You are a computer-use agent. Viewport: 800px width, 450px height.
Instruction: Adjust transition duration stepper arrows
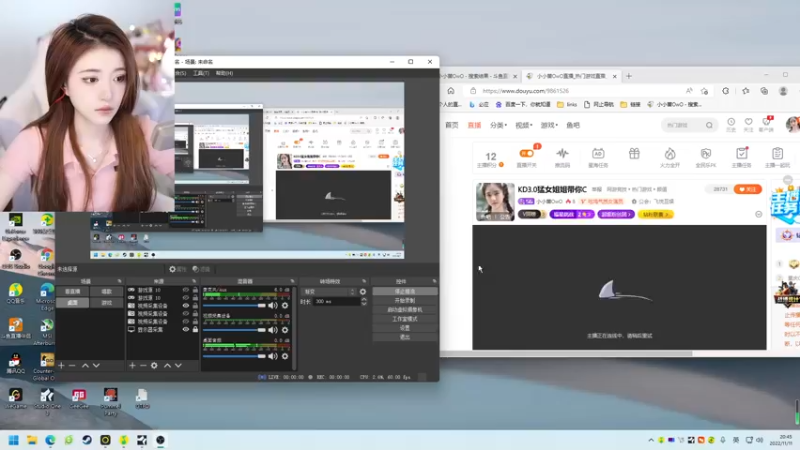(x=364, y=302)
